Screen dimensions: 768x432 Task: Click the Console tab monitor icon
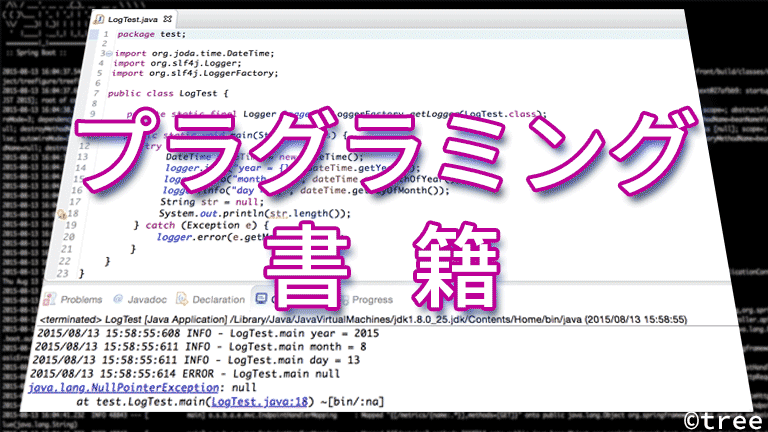click(x=261, y=298)
